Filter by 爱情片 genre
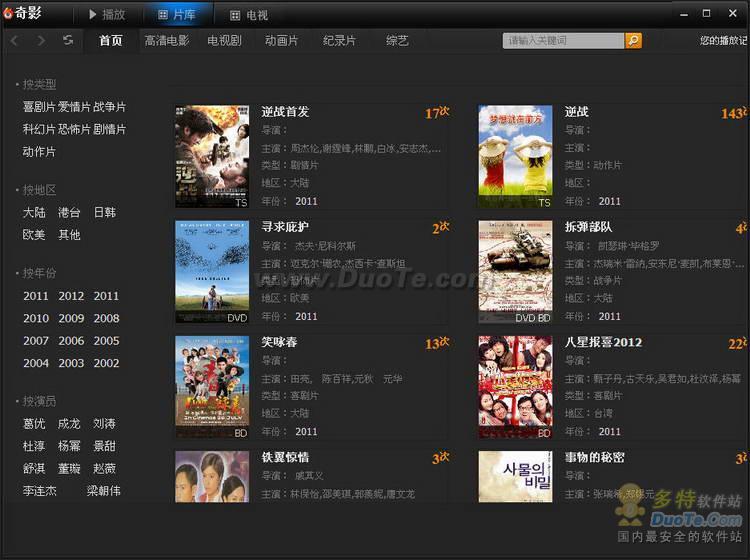Screen dimensions: 750x560 coord(74,107)
